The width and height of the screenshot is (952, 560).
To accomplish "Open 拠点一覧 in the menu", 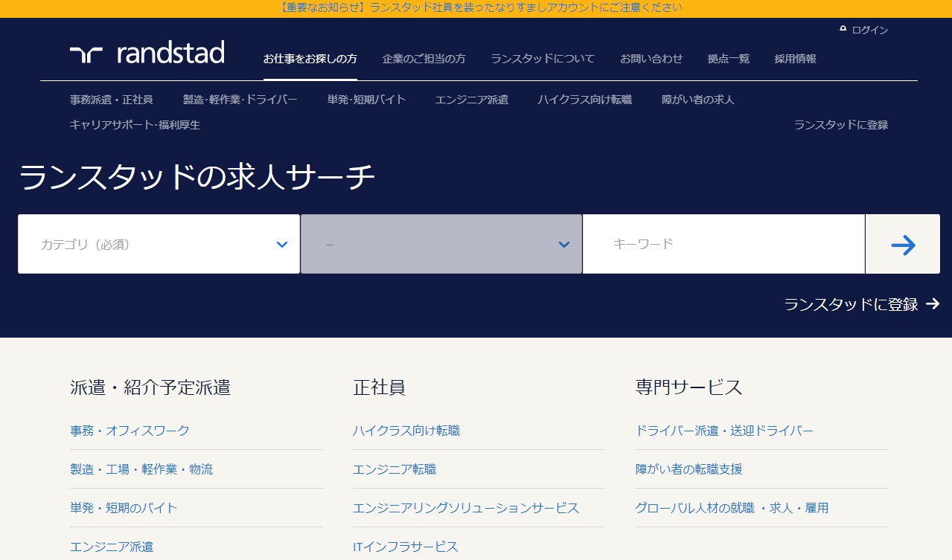I will 729,59.
